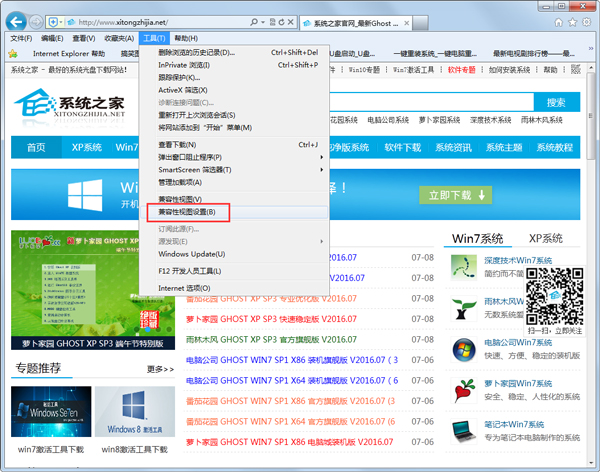Click the refresh icon in address bar
Image resolution: width=600 pixels, height=472 pixels.
tap(282, 22)
